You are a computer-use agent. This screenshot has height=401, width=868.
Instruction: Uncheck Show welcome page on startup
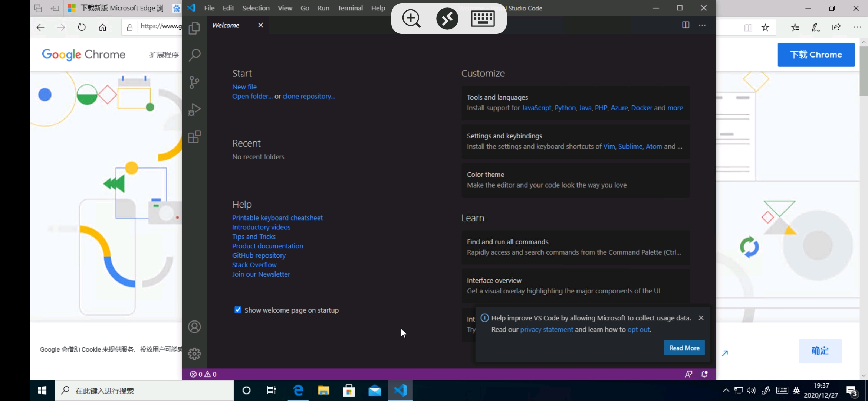pyautogui.click(x=238, y=310)
